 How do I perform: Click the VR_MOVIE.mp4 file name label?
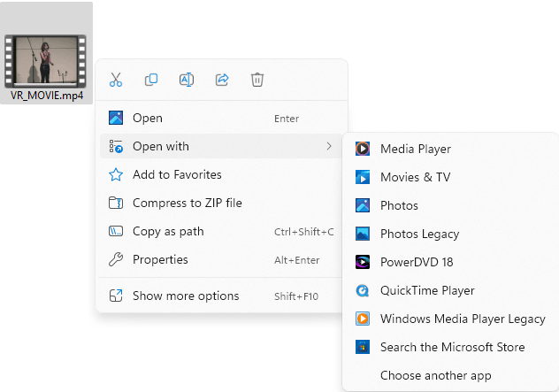click(x=47, y=96)
